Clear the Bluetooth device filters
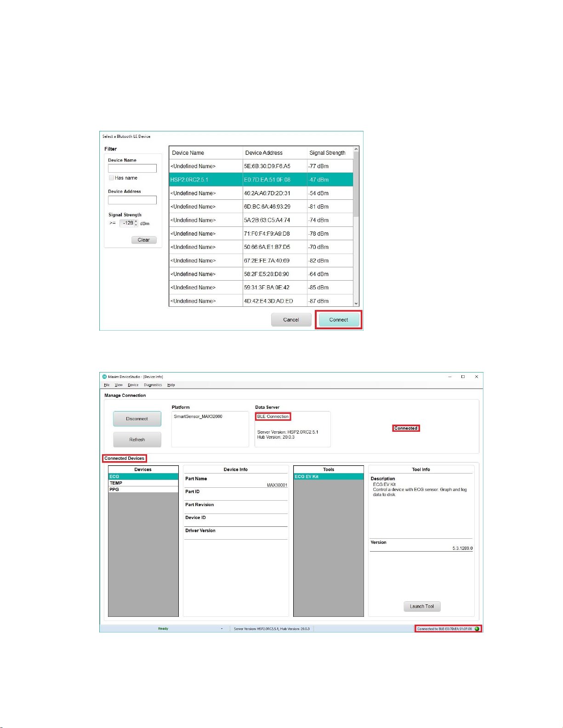 click(x=144, y=240)
